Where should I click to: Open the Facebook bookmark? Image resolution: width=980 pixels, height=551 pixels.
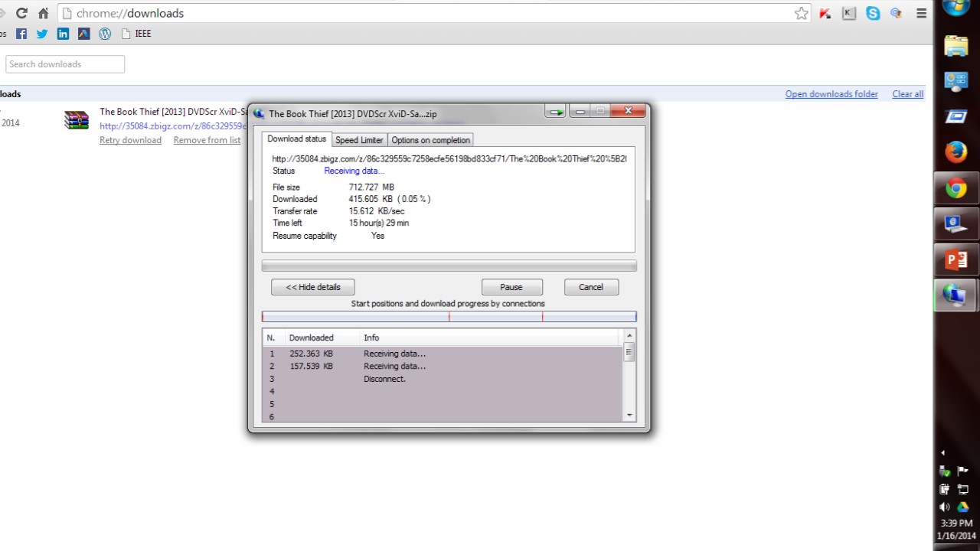pos(21,34)
